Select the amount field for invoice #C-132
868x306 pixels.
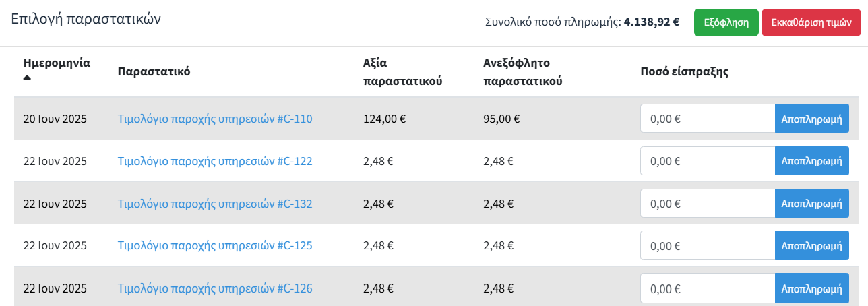(707, 204)
